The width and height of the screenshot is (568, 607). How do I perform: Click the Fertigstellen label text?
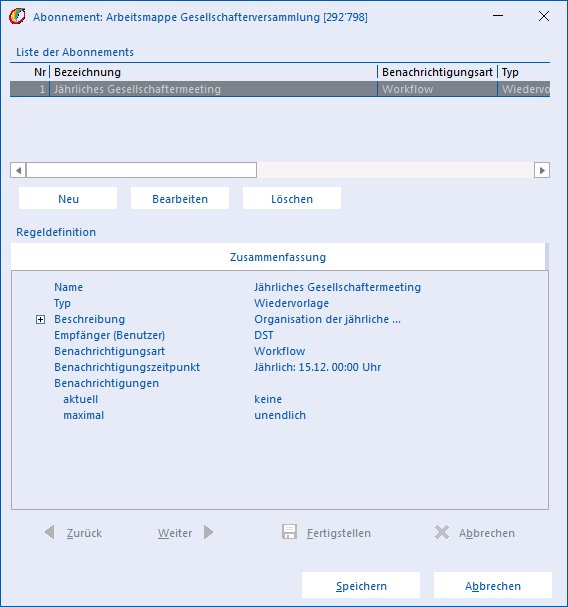339,533
